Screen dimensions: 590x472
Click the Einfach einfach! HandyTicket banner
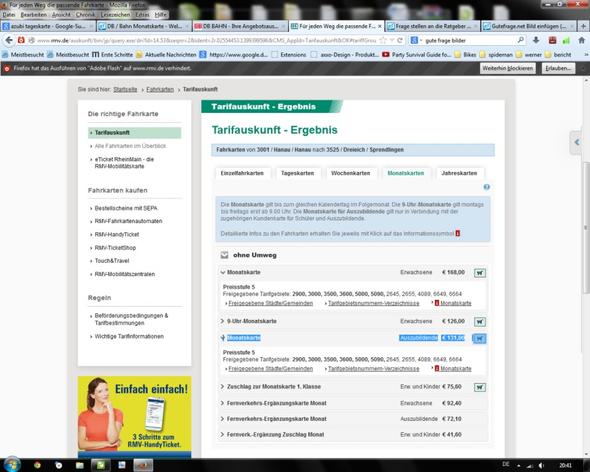[134, 416]
